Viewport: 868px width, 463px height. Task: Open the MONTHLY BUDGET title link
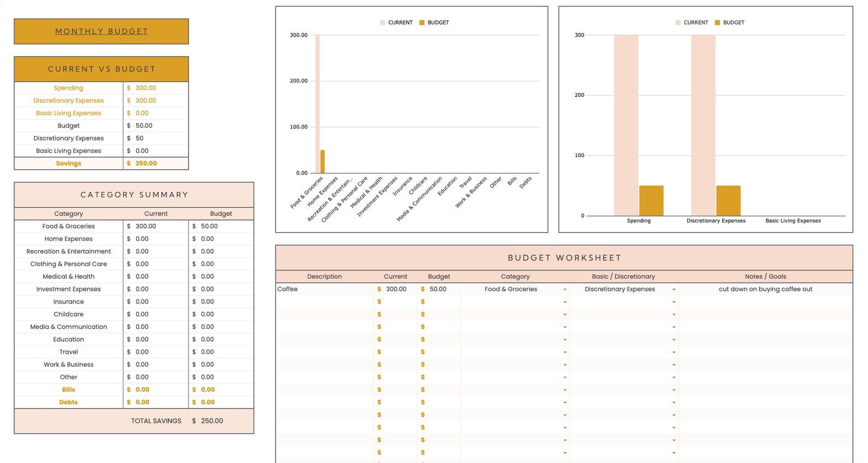pos(102,31)
